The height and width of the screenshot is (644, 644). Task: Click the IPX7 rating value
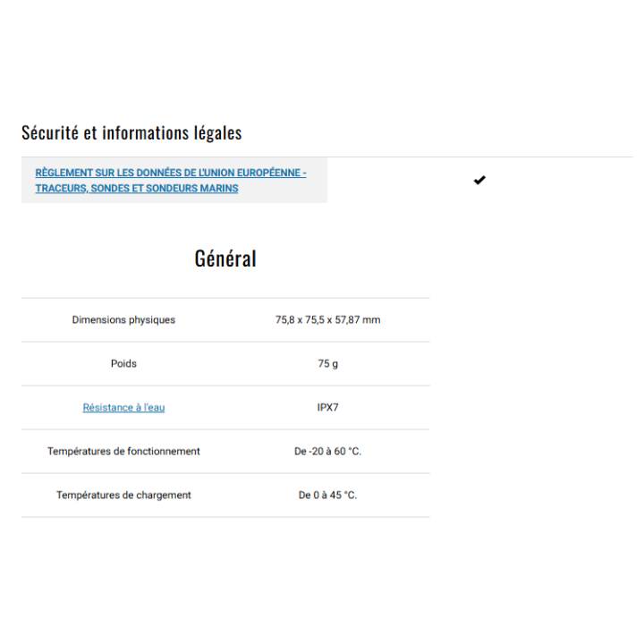pyautogui.click(x=327, y=408)
